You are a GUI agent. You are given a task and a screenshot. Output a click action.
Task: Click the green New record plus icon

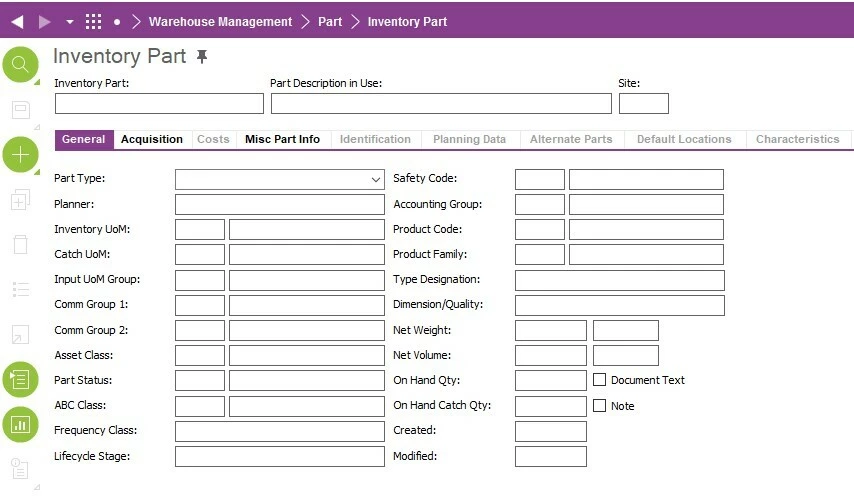[20, 155]
